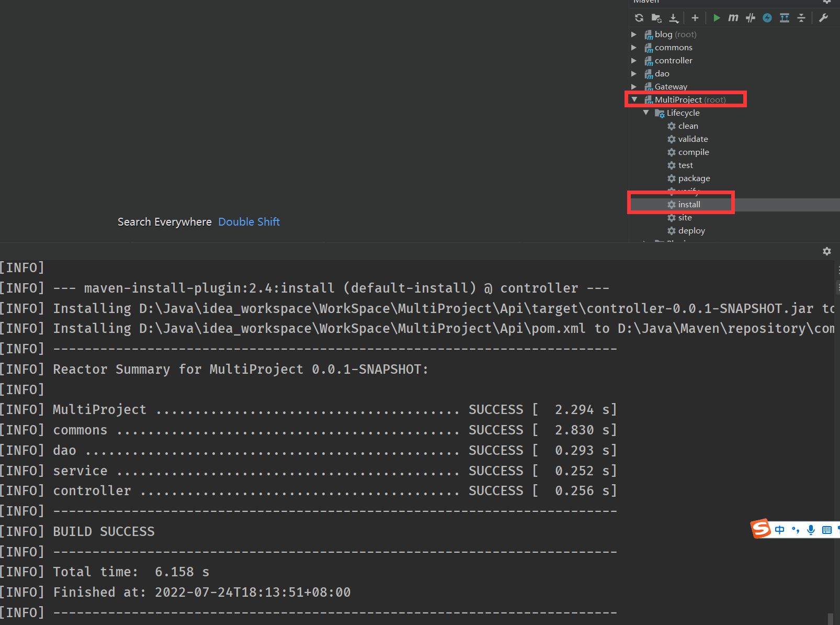Run Maven build with green play icon
The width and height of the screenshot is (840, 625).
coord(717,18)
